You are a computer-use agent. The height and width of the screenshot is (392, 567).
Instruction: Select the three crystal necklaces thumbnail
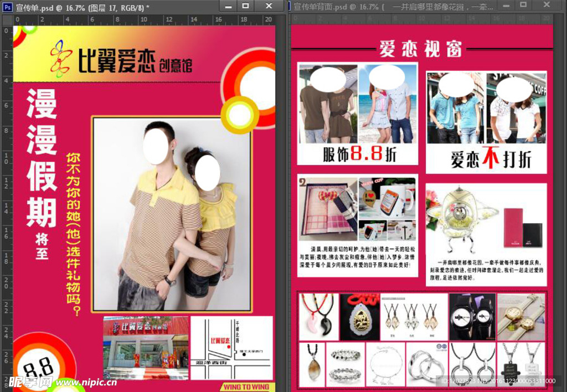point(414,316)
